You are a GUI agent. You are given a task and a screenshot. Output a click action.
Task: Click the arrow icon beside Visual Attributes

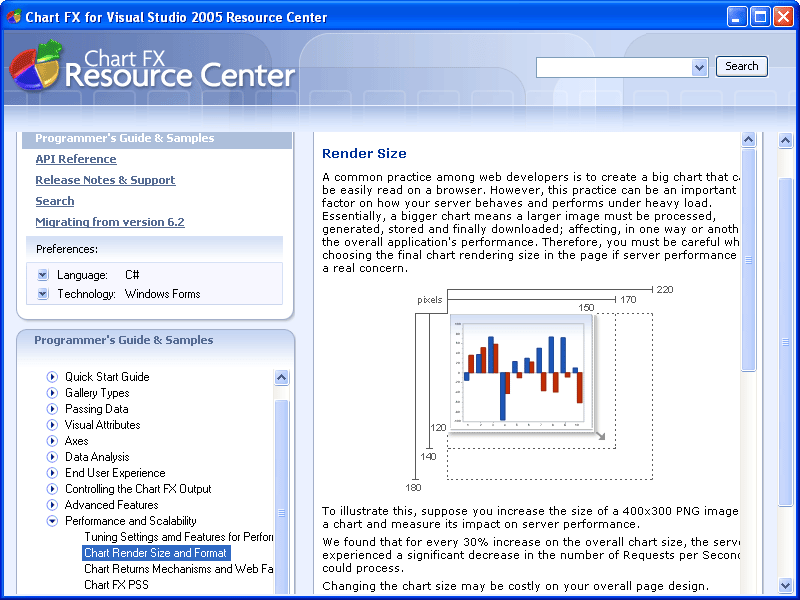click(52, 425)
